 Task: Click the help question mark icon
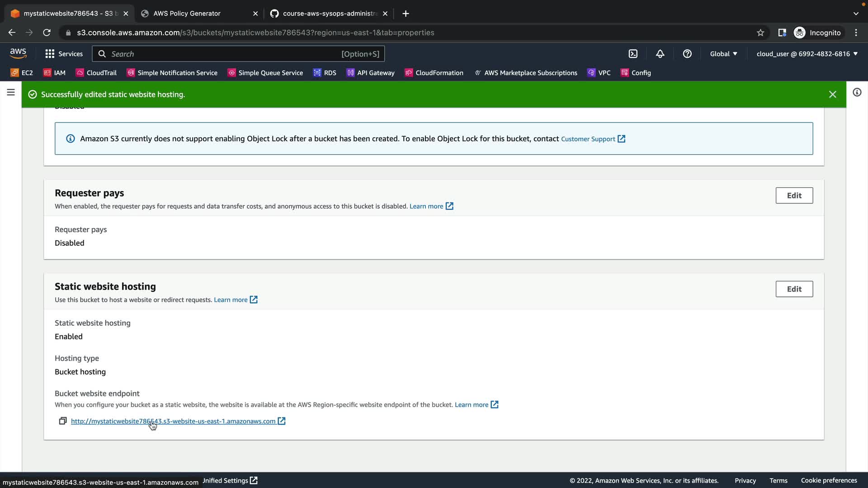click(x=687, y=54)
